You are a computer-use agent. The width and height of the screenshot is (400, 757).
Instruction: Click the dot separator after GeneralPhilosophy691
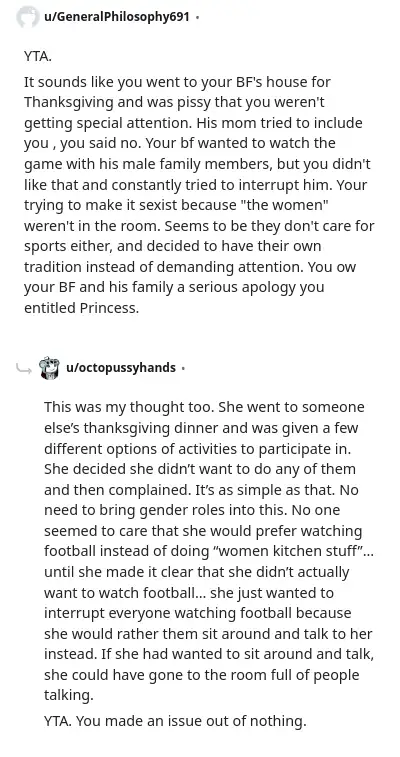pos(197,18)
